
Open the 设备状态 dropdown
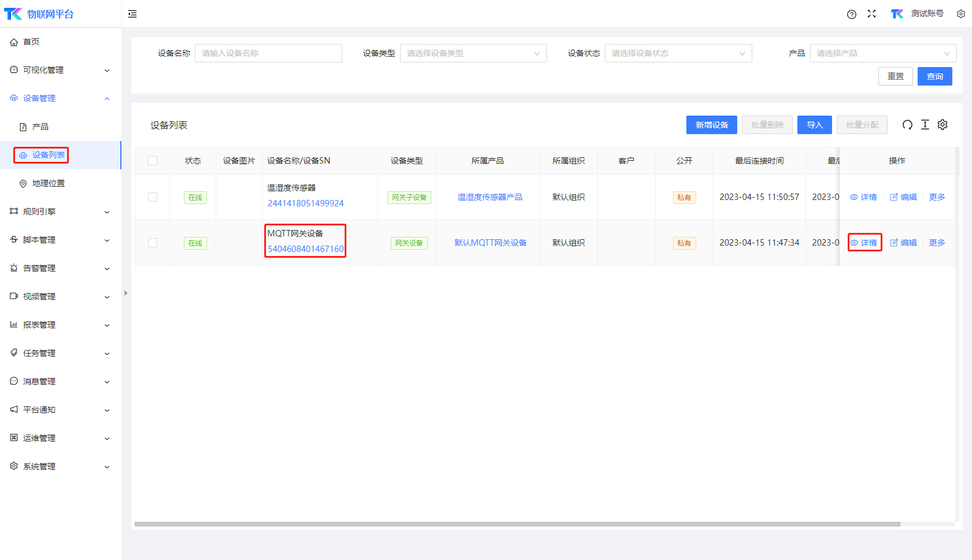point(678,53)
